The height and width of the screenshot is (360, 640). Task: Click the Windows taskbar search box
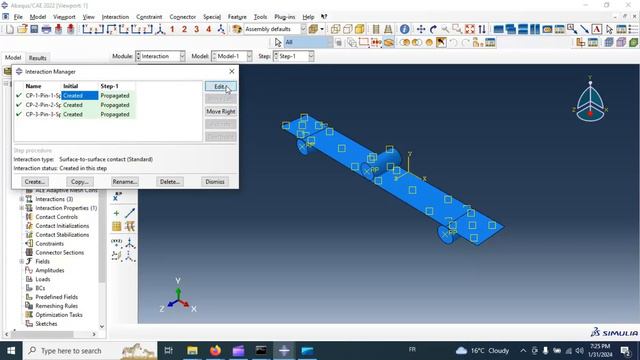[90, 351]
